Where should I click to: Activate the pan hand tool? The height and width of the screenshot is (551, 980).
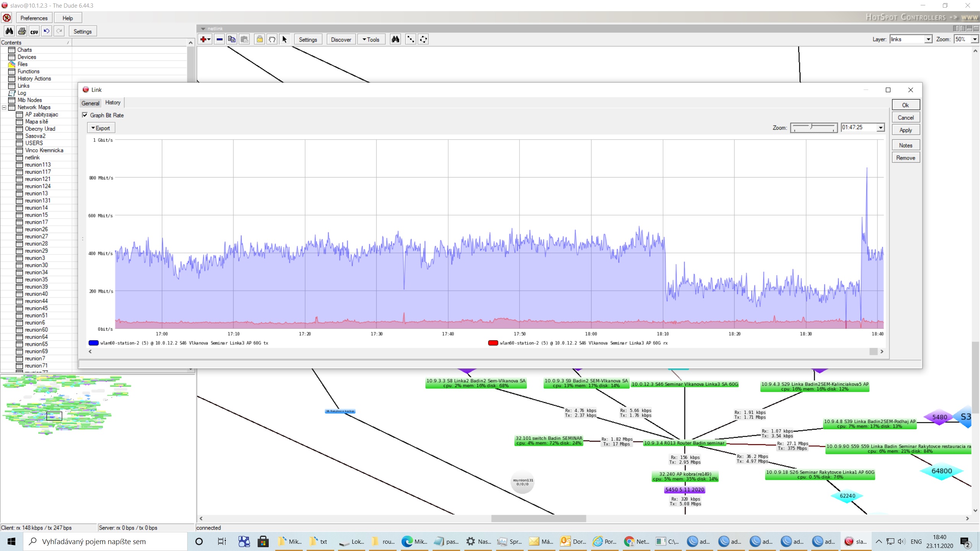coord(272,39)
